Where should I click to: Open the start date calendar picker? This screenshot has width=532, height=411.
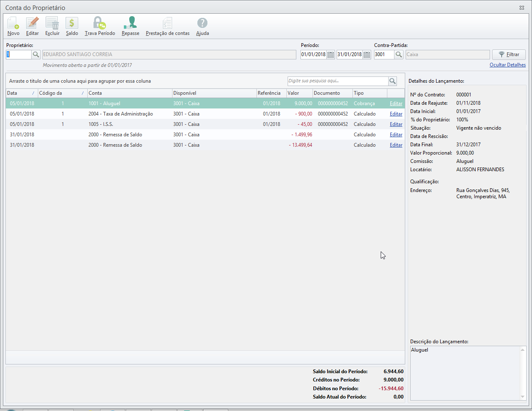point(330,54)
